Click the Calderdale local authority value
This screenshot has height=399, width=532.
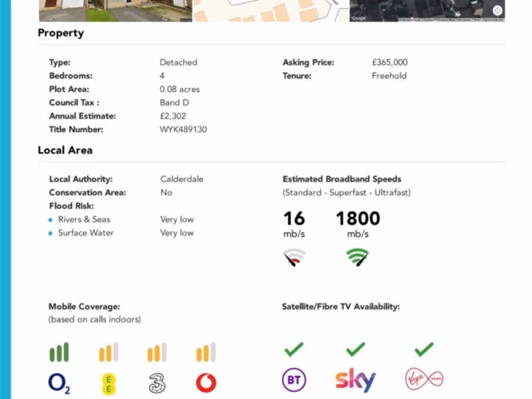tap(182, 179)
